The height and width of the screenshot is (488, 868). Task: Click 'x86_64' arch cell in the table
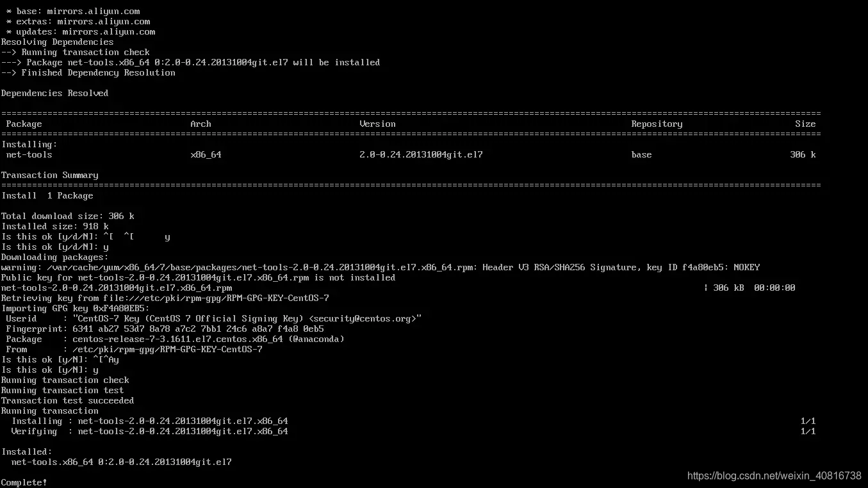click(x=206, y=155)
